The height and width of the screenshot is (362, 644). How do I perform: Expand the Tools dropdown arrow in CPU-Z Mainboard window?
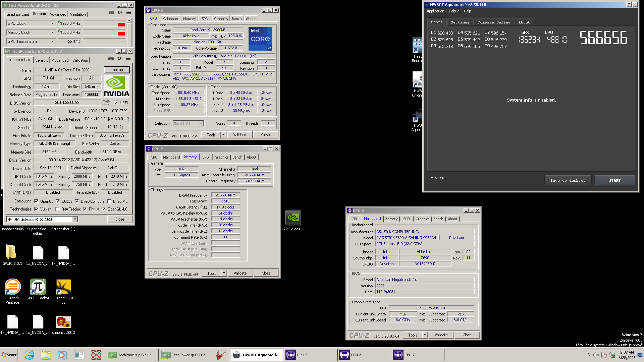coord(425,335)
